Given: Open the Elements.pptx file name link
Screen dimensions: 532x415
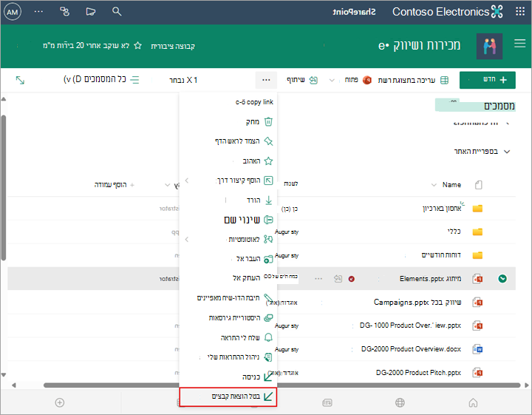Looking at the screenshot, I should (x=430, y=279).
